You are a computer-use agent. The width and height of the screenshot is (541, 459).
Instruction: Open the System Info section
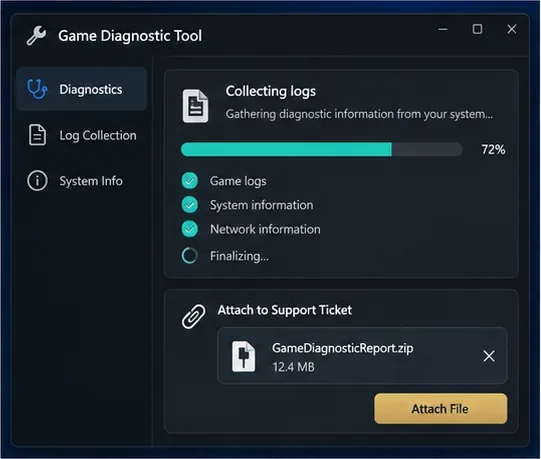[x=81, y=181]
